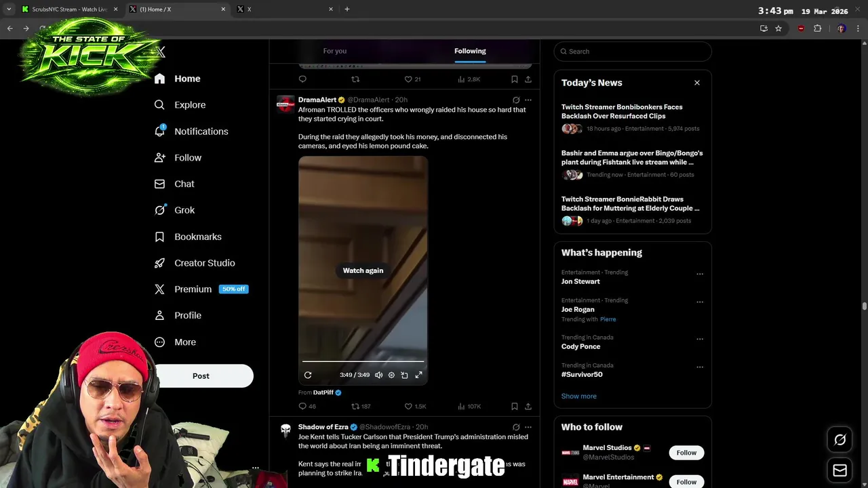Bookmark page with browser star icon
This screenshot has height=488, width=868.
click(778, 28)
